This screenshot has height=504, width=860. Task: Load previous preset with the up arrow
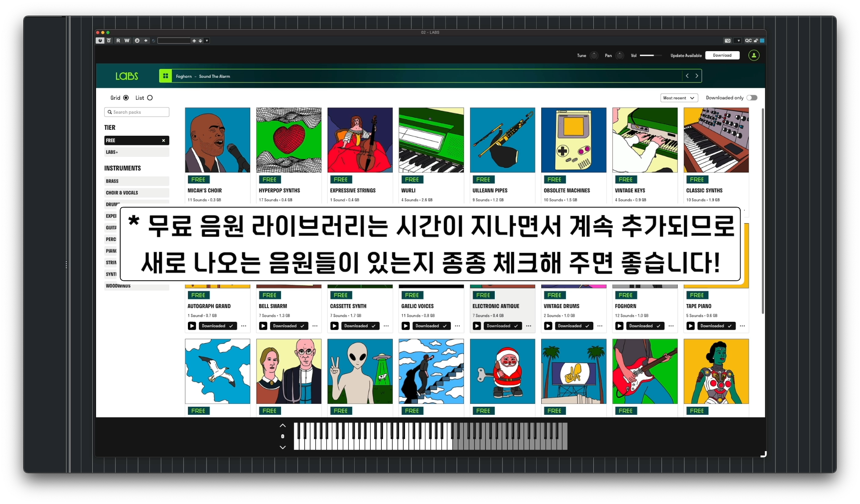click(194, 41)
